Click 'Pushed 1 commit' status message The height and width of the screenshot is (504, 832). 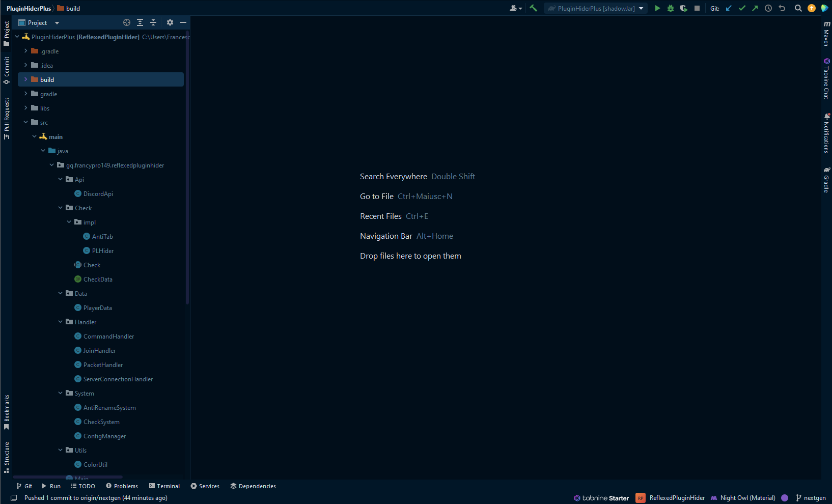click(96, 498)
